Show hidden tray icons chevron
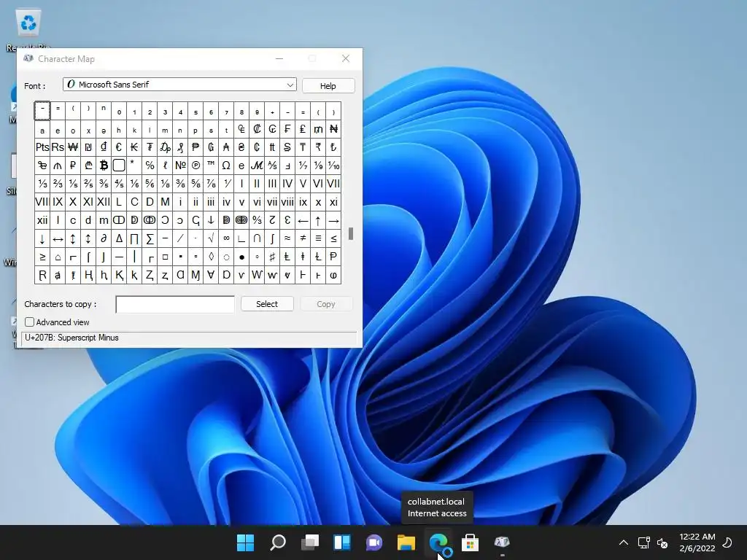Viewport: 747px width, 560px height. (x=623, y=542)
